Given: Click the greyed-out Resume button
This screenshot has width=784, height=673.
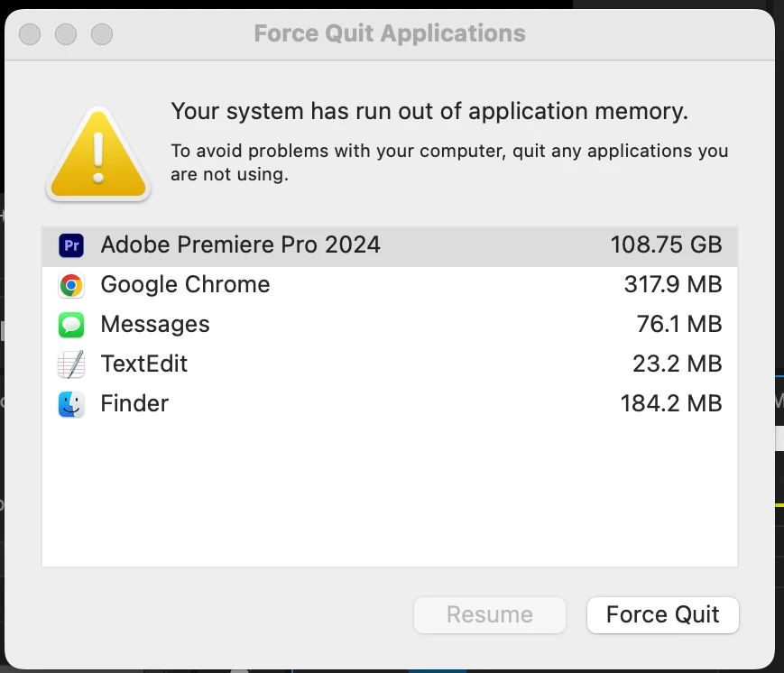Looking at the screenshot, I should pyautogui.click(x=489, y=615).
